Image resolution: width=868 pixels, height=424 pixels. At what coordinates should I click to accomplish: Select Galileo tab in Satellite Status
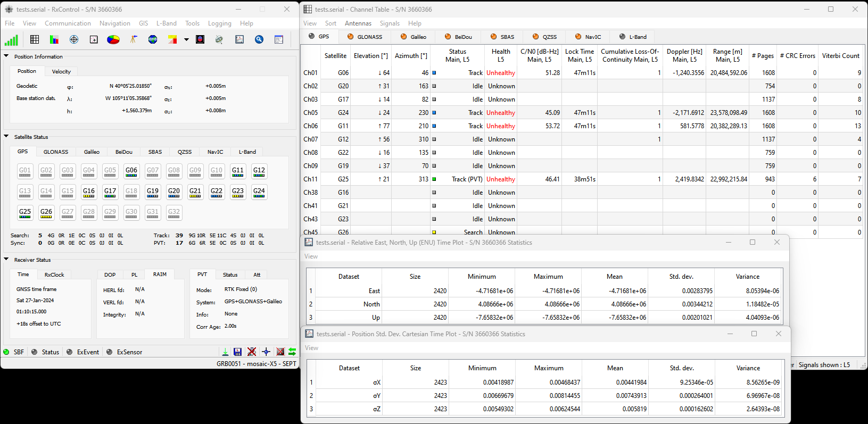pyautogui.click(x=92, y=152)
